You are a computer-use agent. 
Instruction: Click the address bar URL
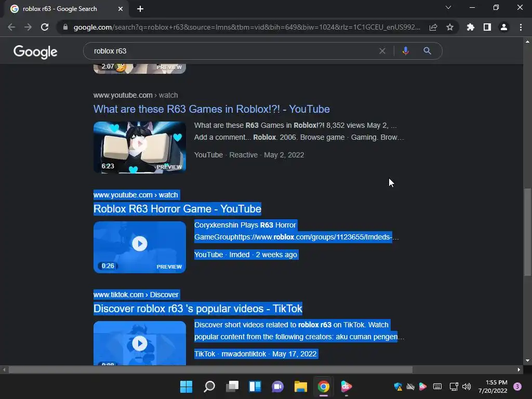[x=247, y=27]
